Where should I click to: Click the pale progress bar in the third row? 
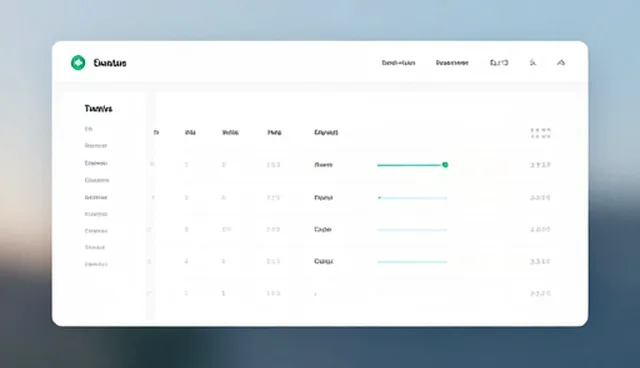coord(412,230)
